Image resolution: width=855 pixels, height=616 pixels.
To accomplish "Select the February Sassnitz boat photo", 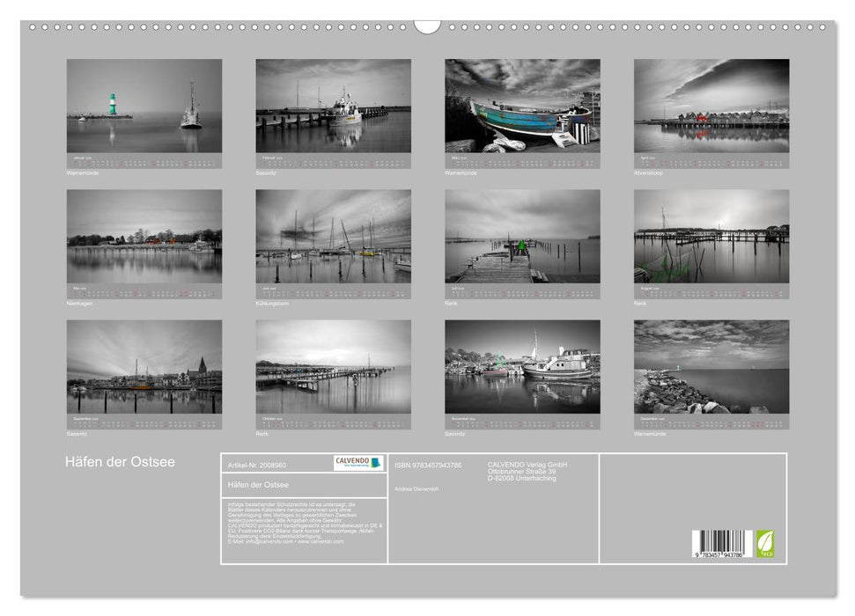I will click(x=333, y=106).
